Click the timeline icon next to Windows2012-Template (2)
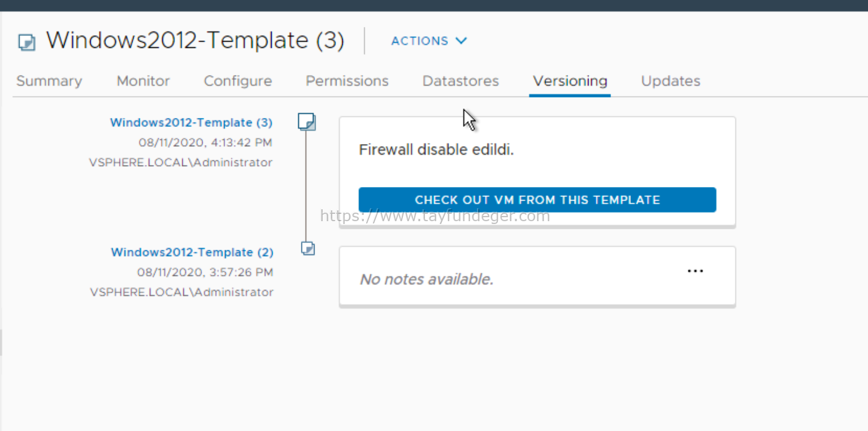868x431 pixels. click(x=307, y=248)
